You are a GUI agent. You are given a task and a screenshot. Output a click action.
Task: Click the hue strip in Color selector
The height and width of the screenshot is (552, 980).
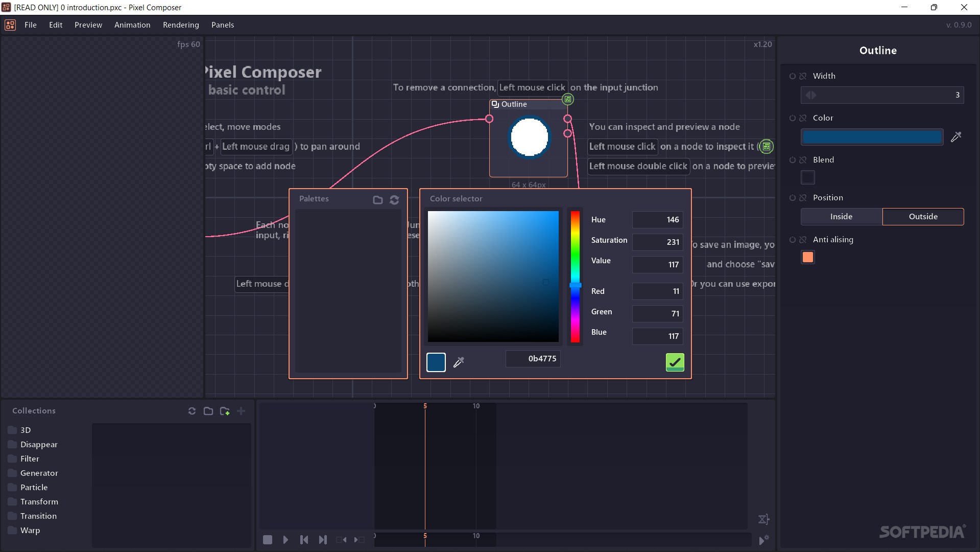[x=575, y=277]
